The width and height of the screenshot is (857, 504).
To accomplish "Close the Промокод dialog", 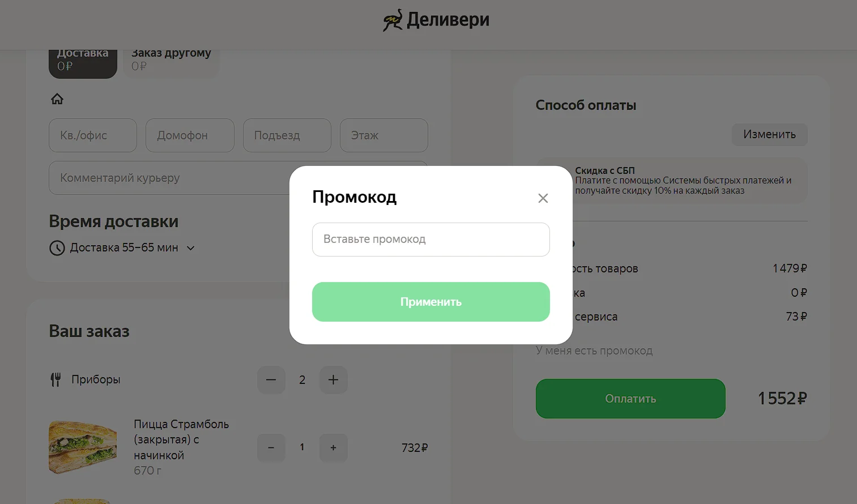I will point(543,198).
